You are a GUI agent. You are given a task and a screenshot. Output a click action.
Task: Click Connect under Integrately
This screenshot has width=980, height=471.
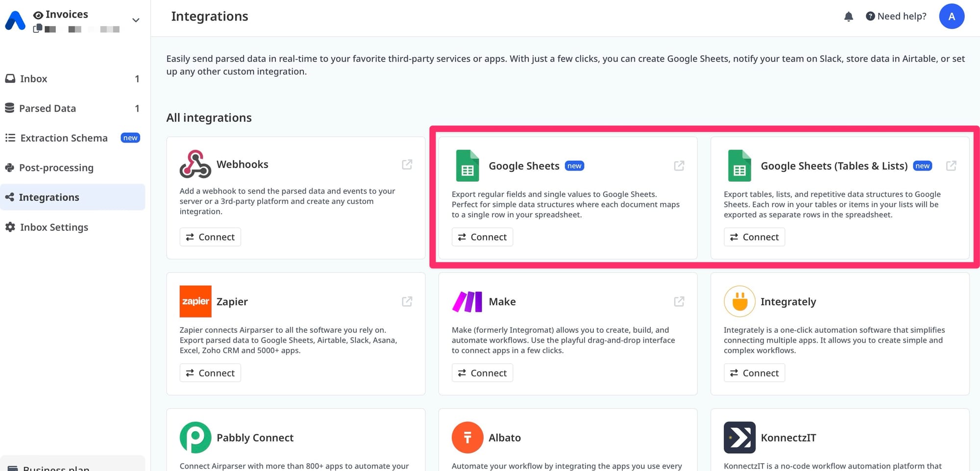pyautogui.click(x=754, y=373)
